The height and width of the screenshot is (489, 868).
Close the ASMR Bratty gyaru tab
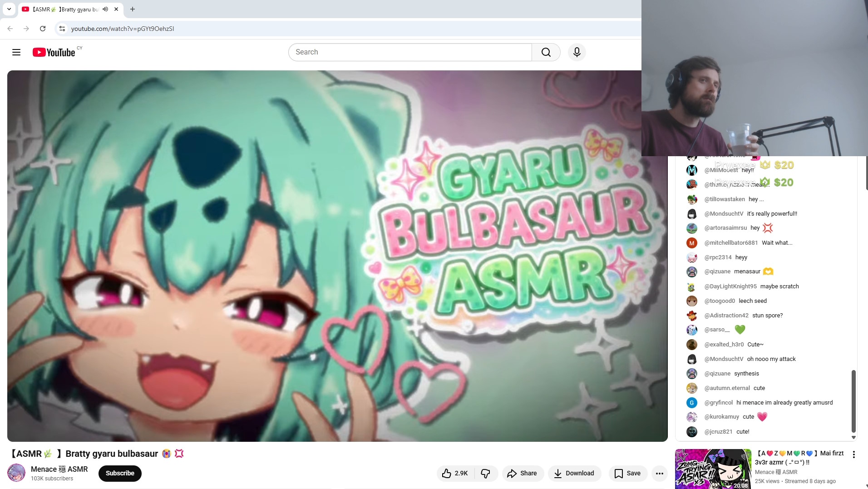116,9
